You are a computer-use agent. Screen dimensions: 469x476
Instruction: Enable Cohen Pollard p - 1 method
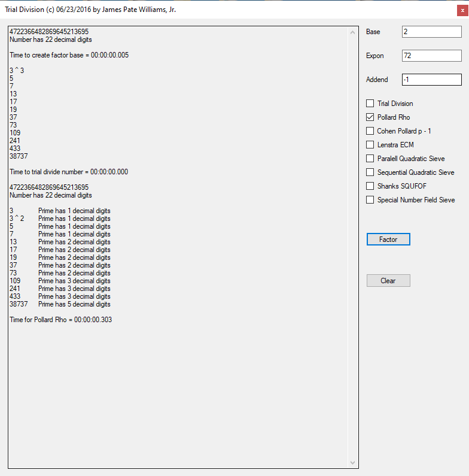point(370,131)
